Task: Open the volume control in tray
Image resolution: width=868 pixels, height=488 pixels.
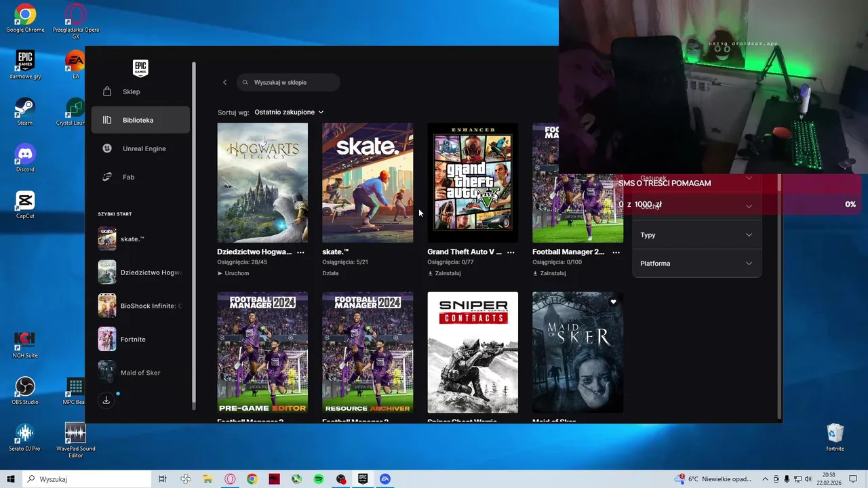Action: point(808,479)
